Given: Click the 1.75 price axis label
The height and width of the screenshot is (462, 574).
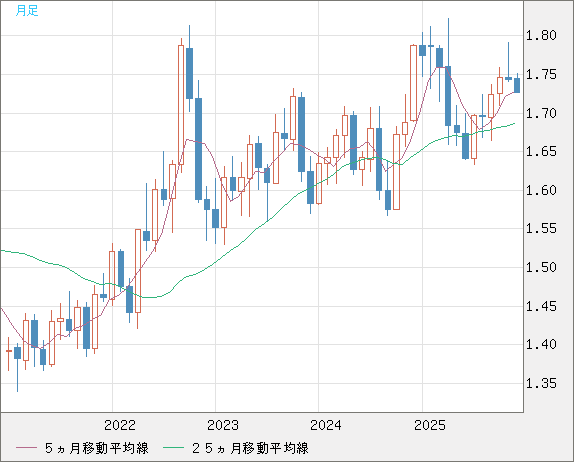Looking at the screenshot, I should pyautogui.click(x=541, y=75).
